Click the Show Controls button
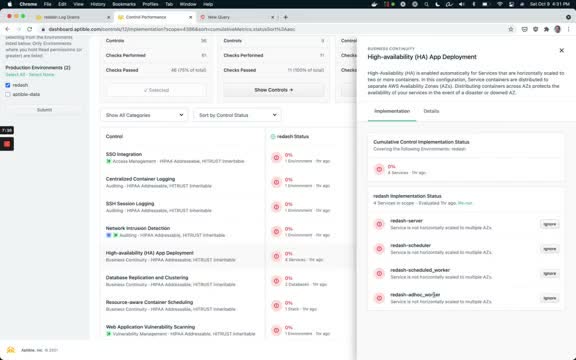This screenshot has height=360, width=576. 274,90
